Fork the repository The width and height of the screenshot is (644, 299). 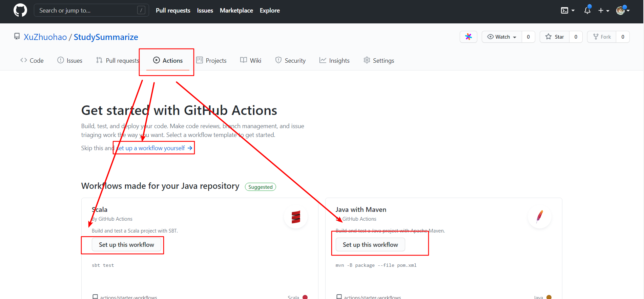602,37
